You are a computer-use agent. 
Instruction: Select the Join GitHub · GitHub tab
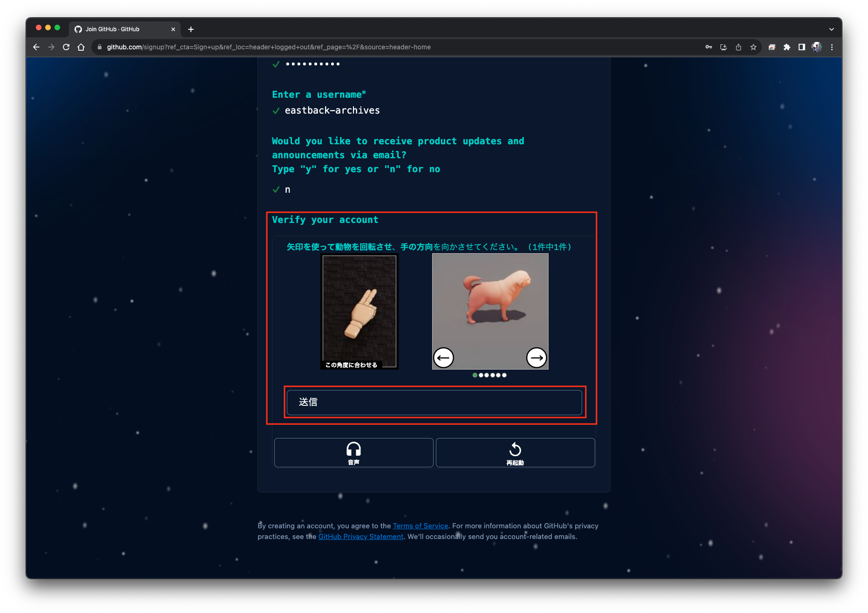(125, 29)
